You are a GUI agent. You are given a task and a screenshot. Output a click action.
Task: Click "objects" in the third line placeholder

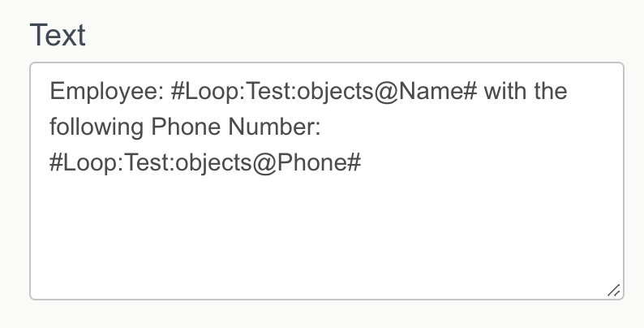click(x=213, y=163)
